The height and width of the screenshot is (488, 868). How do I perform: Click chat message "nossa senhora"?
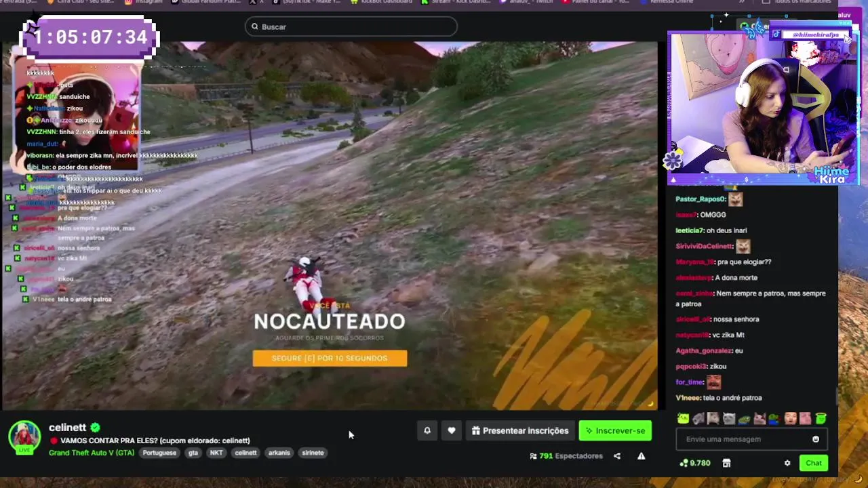tap(736, 319)
